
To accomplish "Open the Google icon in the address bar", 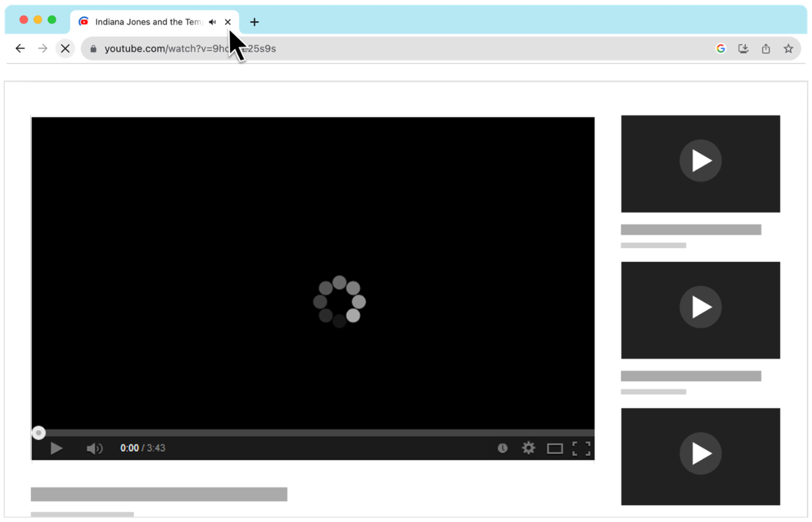I will coord(721,49).
